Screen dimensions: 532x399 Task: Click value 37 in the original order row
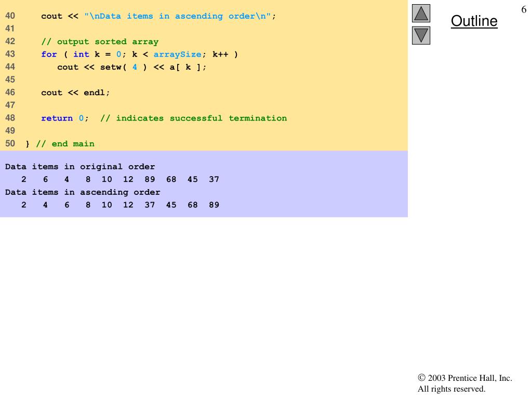click(214, 179)
